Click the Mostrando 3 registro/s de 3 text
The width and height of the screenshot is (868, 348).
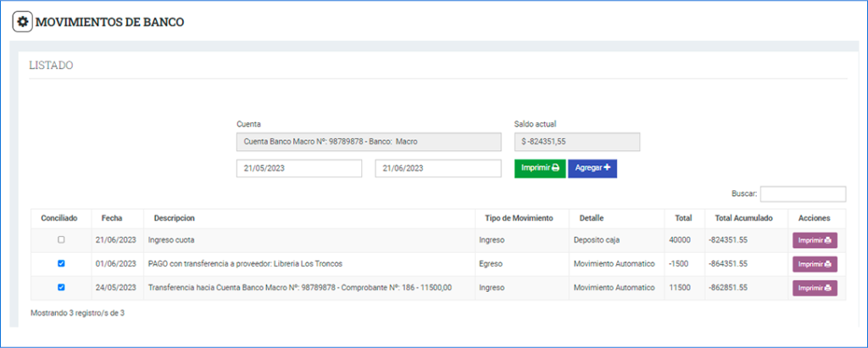77,313
